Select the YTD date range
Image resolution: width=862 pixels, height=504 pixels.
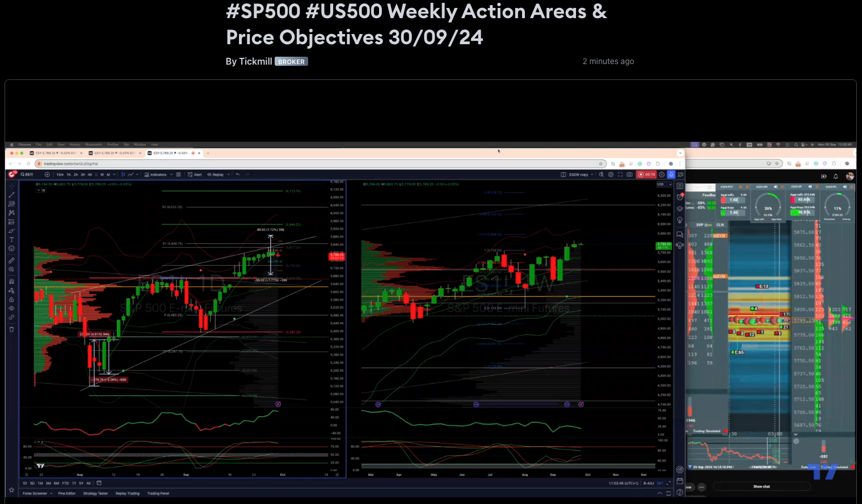pyautogui.click(x=65, y=483)
